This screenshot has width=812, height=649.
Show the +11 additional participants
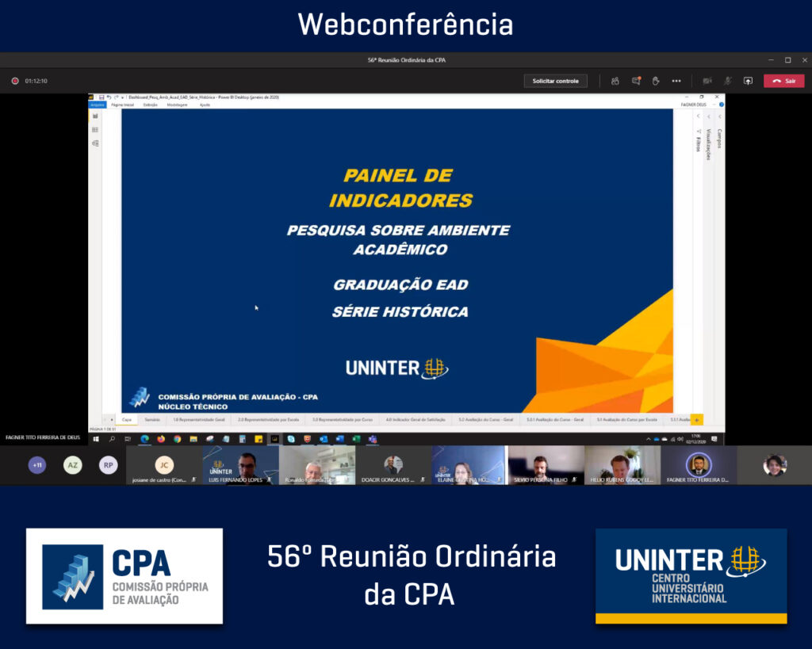pyautogui.click(x=37, y=465)
